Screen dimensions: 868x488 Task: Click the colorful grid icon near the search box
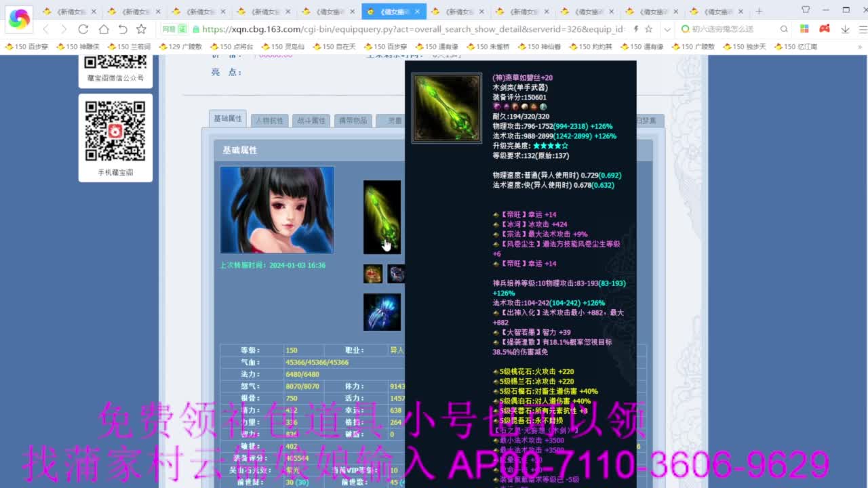tap(804, 29)
